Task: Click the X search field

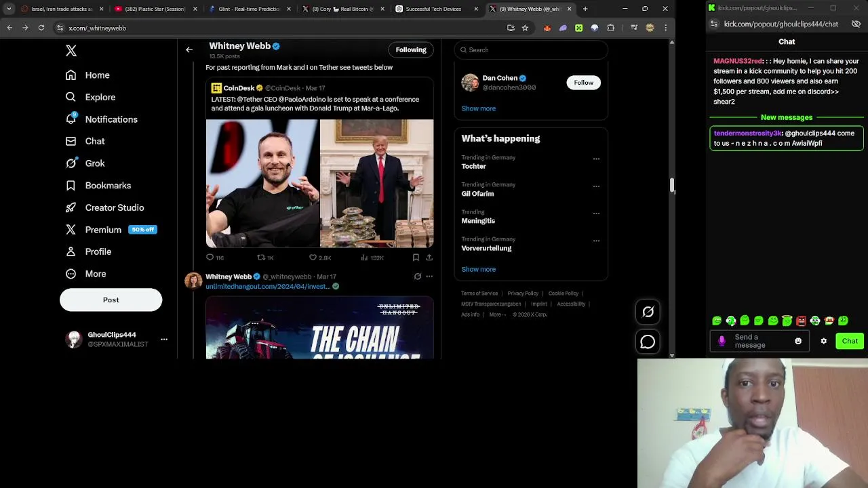Action: tap(531, 49)
